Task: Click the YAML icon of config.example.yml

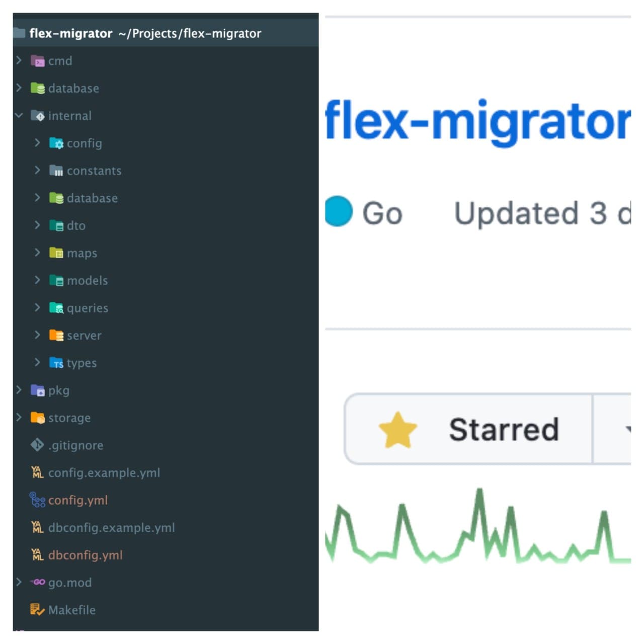Action: click(37, 472)
